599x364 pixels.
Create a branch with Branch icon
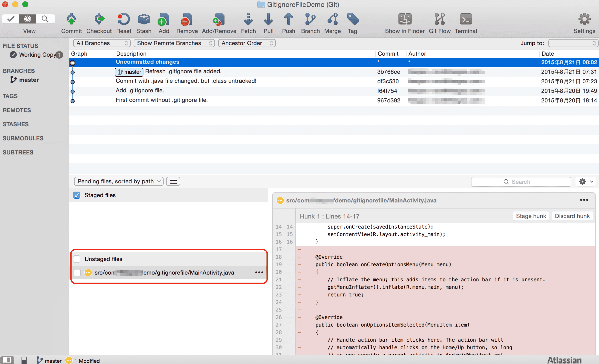[x=310, y=19]
